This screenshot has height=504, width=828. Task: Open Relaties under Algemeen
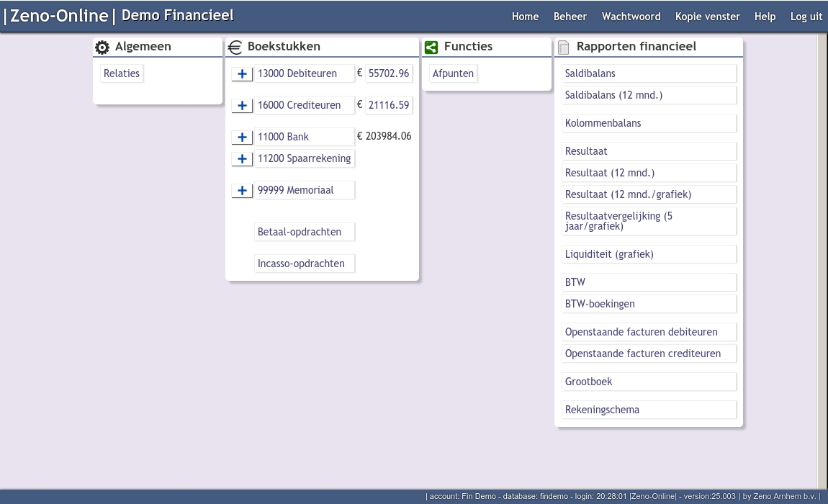(x=122, y=73)
